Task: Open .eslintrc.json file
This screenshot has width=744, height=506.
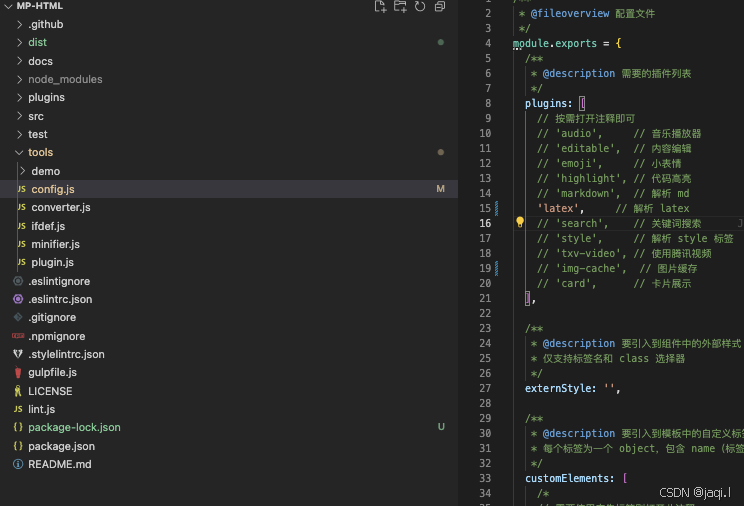Action: (x=60, y=300)
